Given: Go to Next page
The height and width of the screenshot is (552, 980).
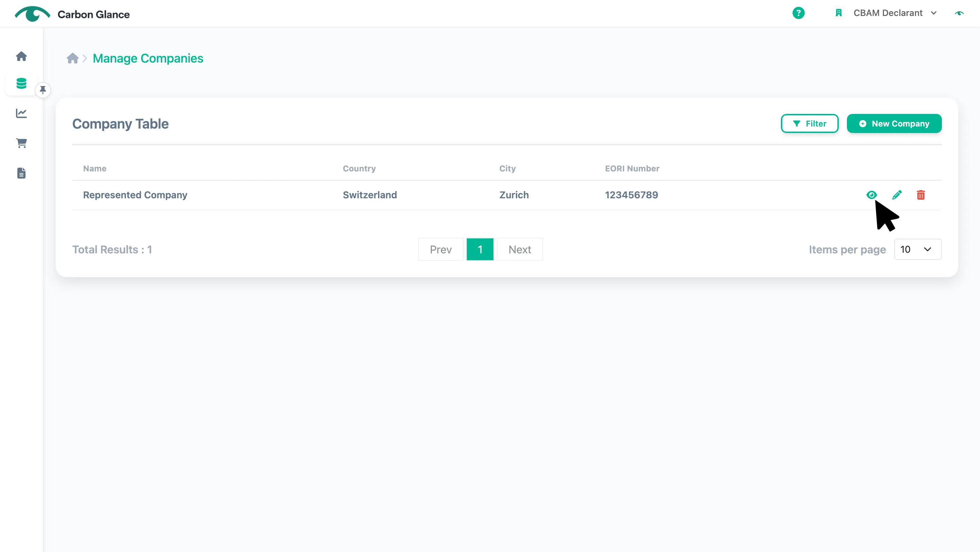Looking at the screenshot, I should [x=520, y=249].
